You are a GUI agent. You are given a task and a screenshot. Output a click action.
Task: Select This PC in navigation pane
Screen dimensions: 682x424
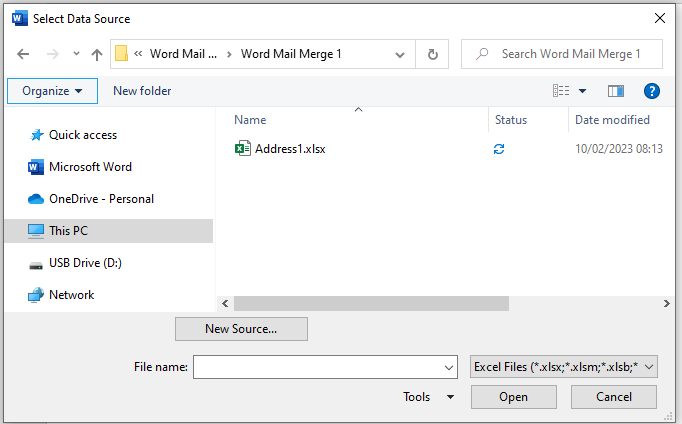pos(109,231)
